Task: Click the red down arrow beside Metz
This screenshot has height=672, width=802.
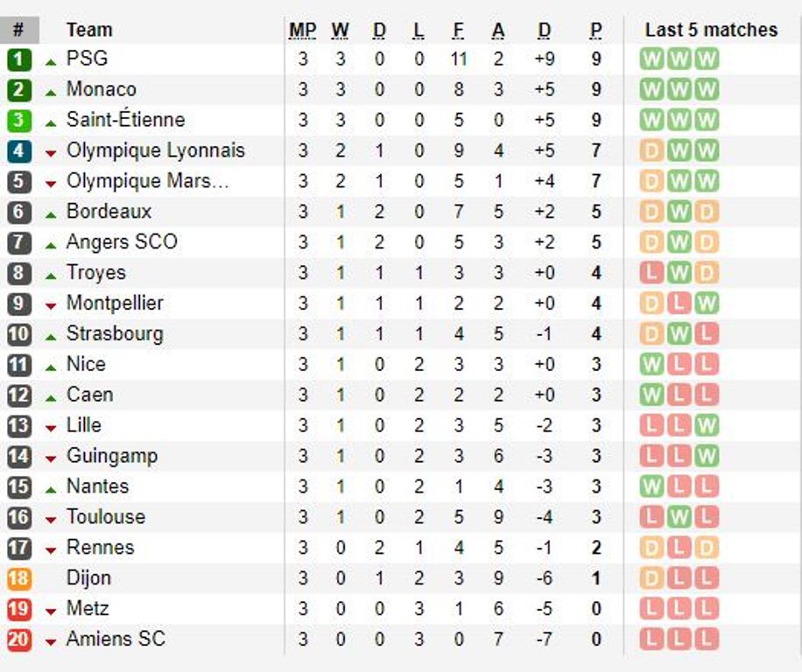Action: pyautogui.click(x=50, y=612)
